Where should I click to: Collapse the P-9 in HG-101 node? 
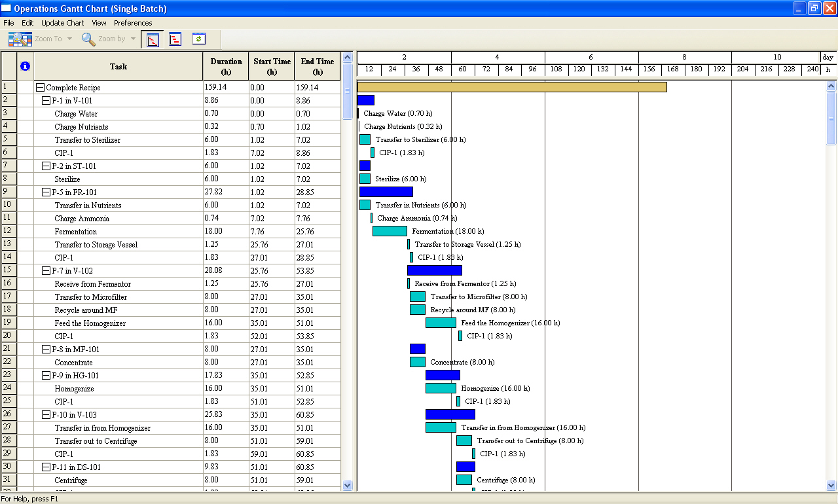tap(46, 376)
